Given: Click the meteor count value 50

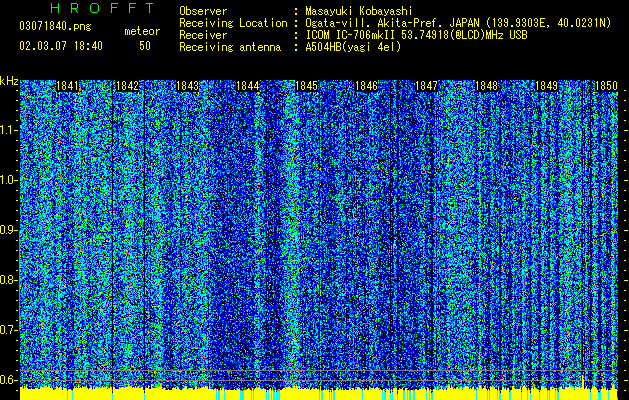Looking at the screenshot, I should coord(145,46).
